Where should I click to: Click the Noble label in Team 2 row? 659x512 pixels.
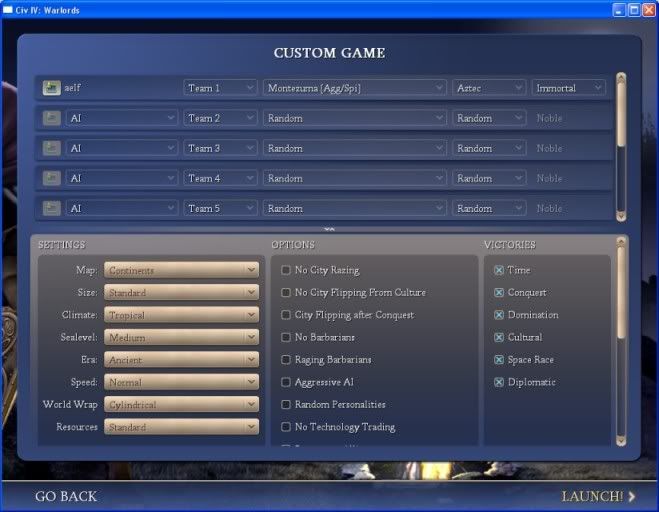point(549,118)
